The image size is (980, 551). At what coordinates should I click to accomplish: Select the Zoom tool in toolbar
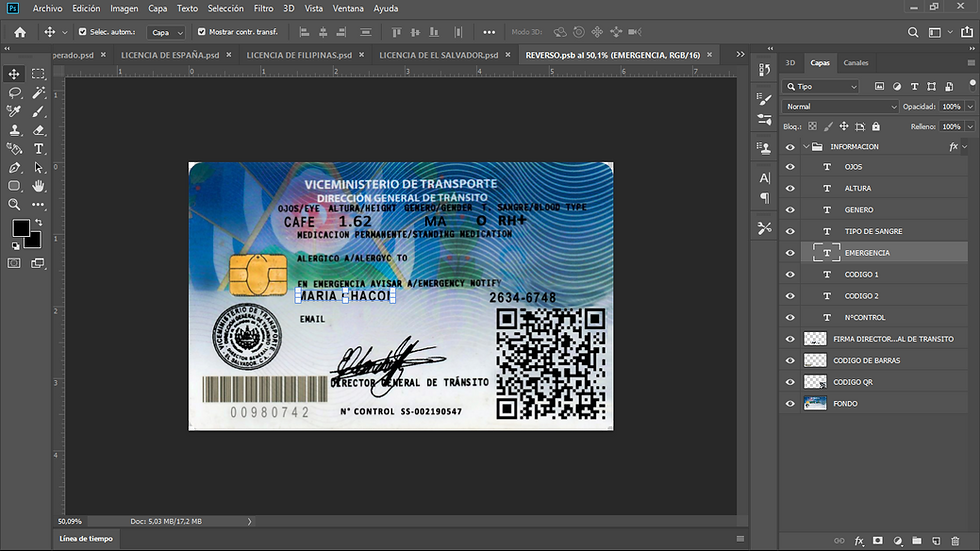click(x=14, y=204)
